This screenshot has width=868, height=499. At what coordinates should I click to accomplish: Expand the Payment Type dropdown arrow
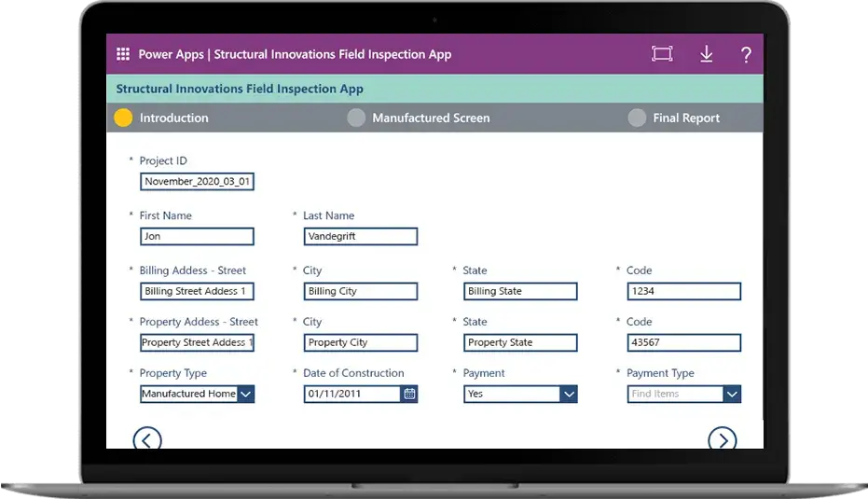732,394
